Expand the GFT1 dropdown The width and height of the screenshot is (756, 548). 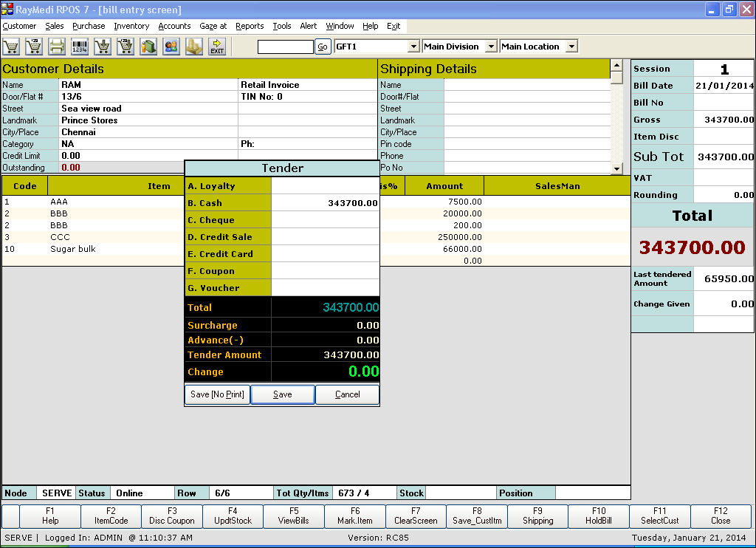[413, 47]
